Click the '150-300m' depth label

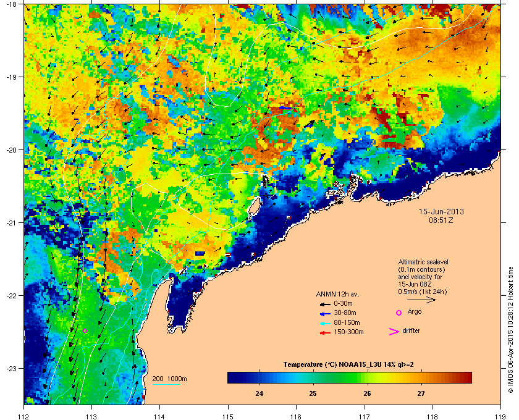(x=349, y=332)
